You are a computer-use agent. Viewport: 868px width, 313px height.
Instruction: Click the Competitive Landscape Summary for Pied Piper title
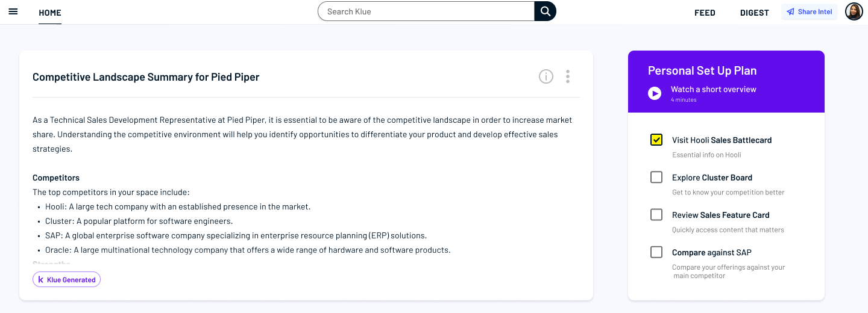pyautogui.click(x=146, y=77)
